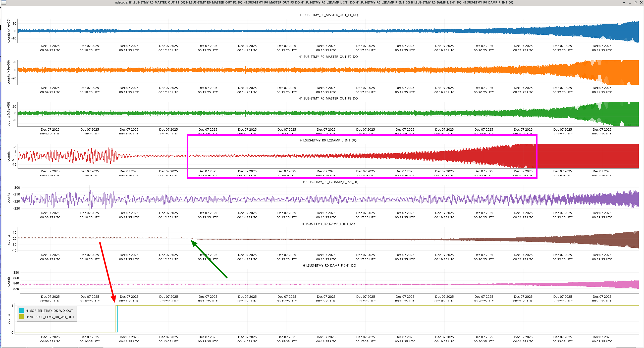This screenshot has width=644, height=348.
Task: Toggle the H1:IOP-SUS_ETMY_DK_WD_OUT legend label
Action: (x=50, y=317)
